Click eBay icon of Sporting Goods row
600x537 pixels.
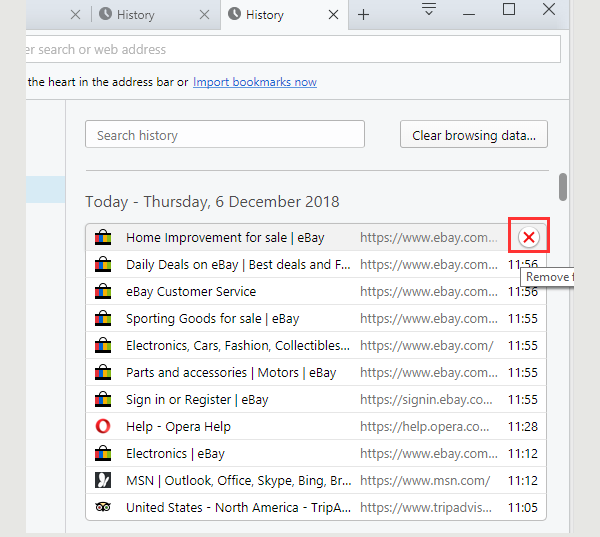coord(103,318)
